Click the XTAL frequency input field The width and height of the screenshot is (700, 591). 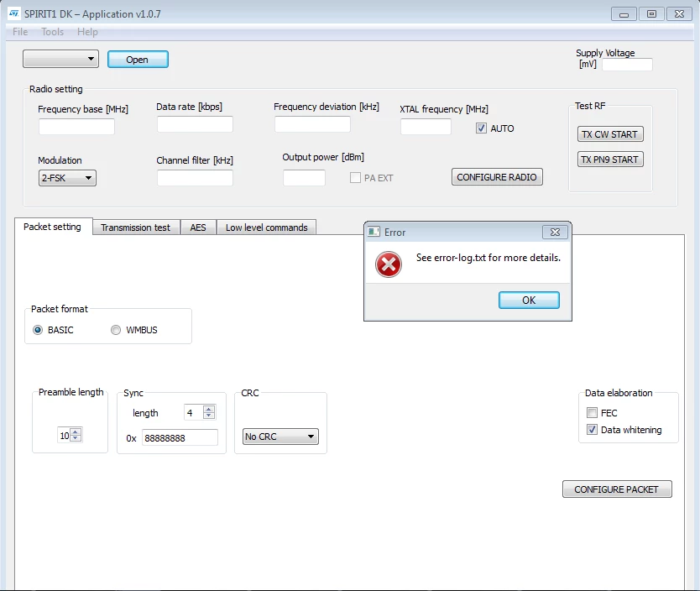pyautogui.click(x=426, y=127)
